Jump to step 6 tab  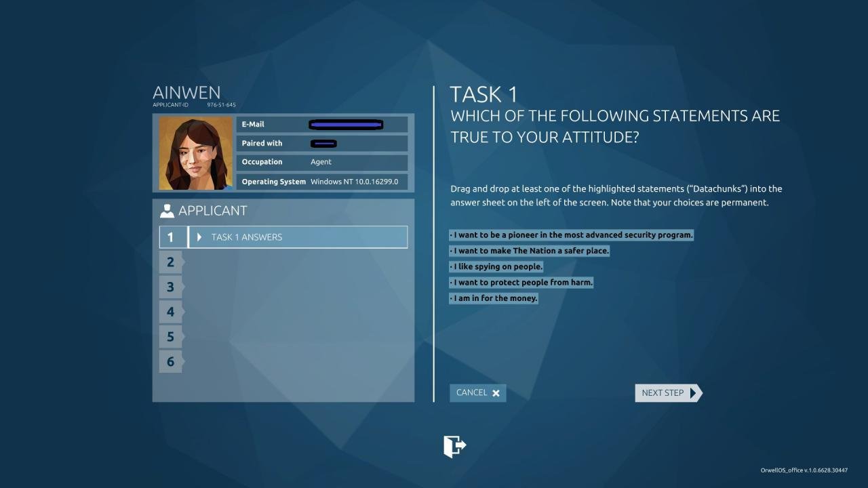click(x=171, y=362)
